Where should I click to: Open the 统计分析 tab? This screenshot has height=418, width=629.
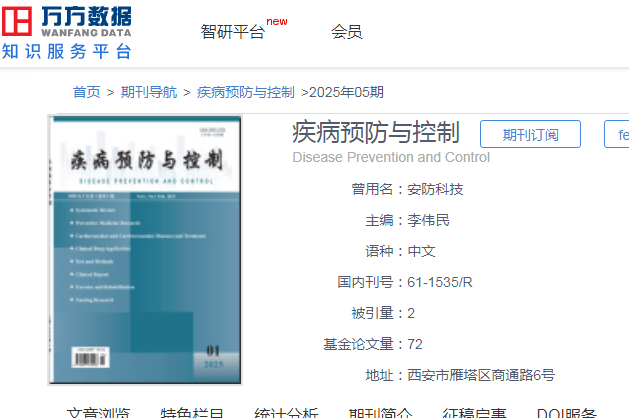(286, 412)
